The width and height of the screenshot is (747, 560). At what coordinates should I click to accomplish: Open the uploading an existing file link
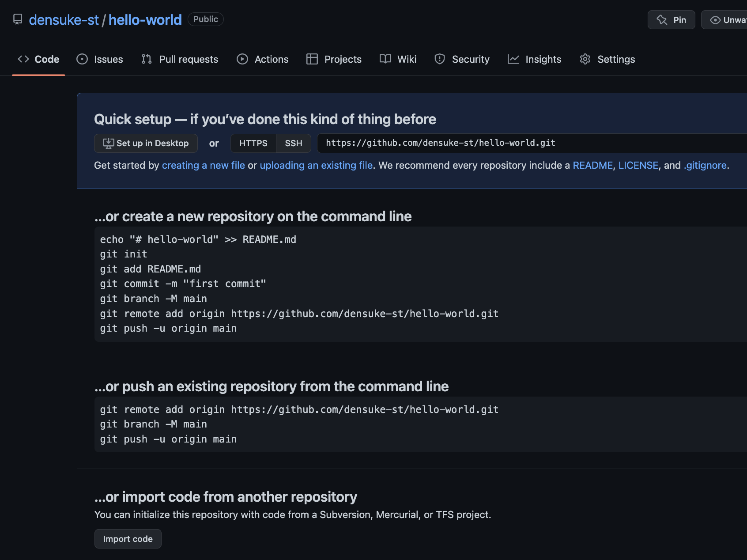(316, 165)
